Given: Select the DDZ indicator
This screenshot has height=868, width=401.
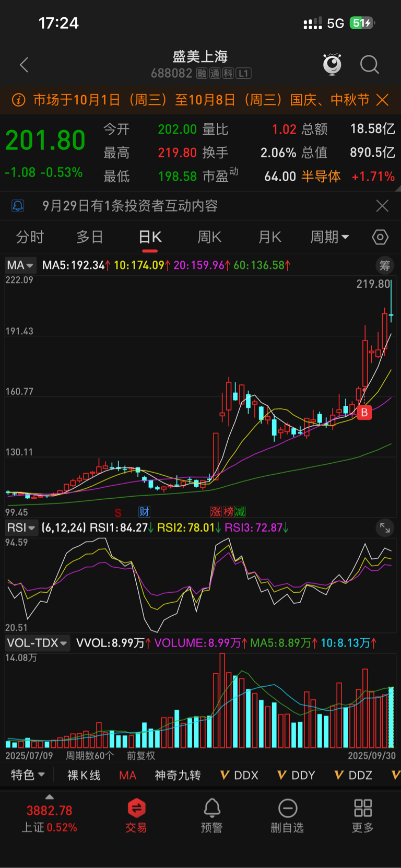Looking at the screenshot, I should point(353,775).
